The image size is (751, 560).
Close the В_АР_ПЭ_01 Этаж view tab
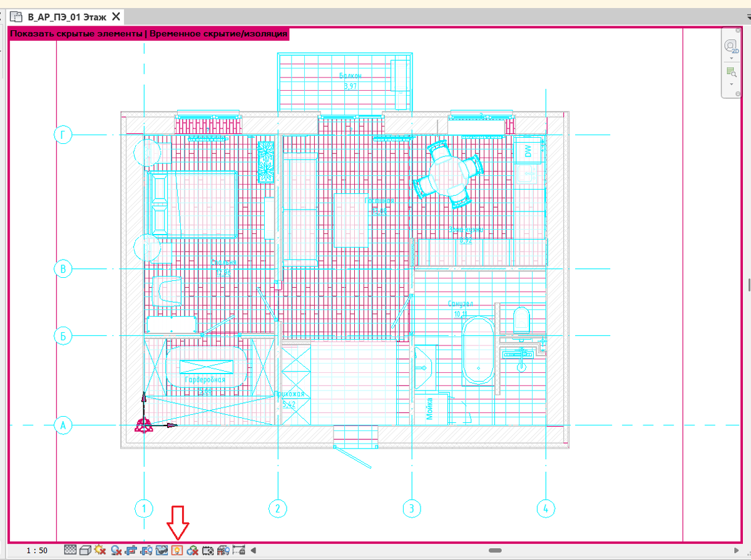point(115,18)
